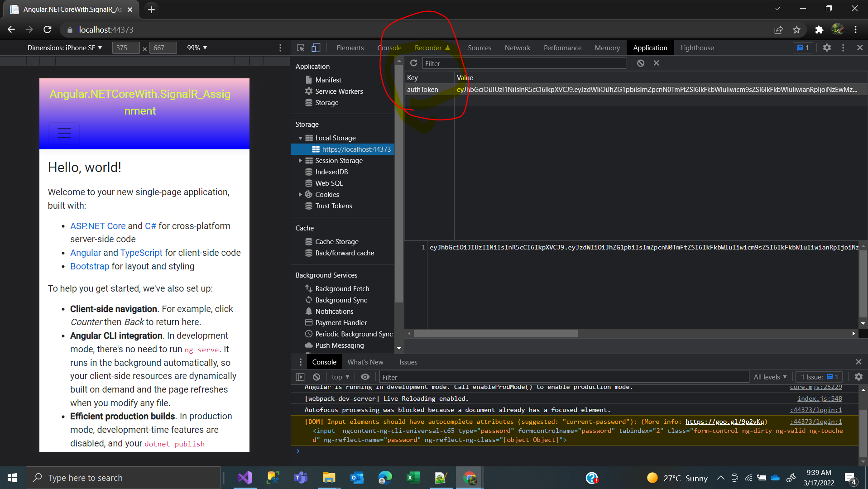Image resolution: width=868 pixels, height=489 pixels.
Task: Switch drawer to Issues tab
Action: pos(408,362)
